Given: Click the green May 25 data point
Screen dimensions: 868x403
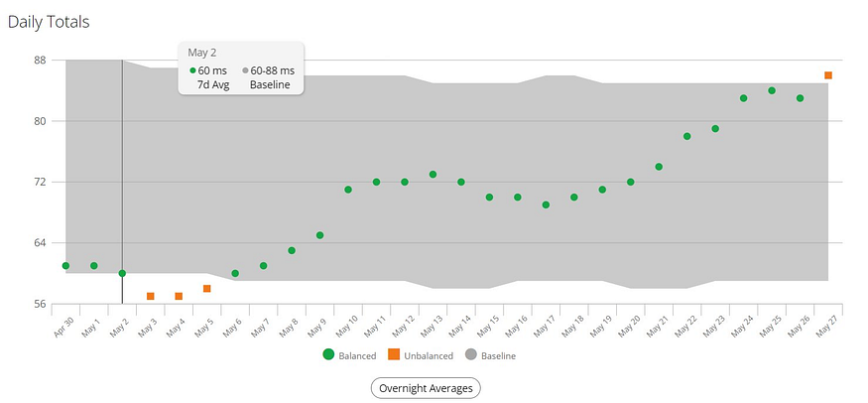Looking at the screenshot, I should [772, 90].
